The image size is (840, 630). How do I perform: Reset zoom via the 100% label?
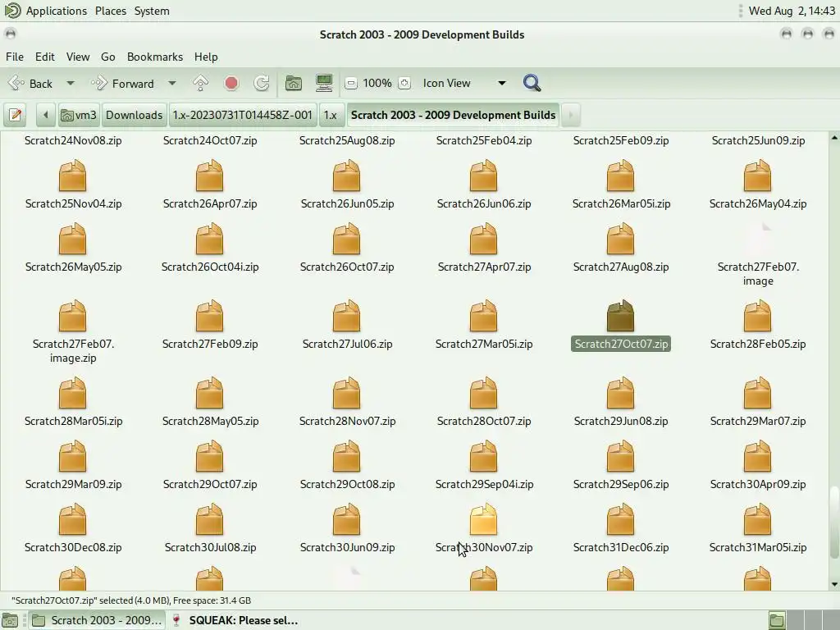[x=377, y=83]
